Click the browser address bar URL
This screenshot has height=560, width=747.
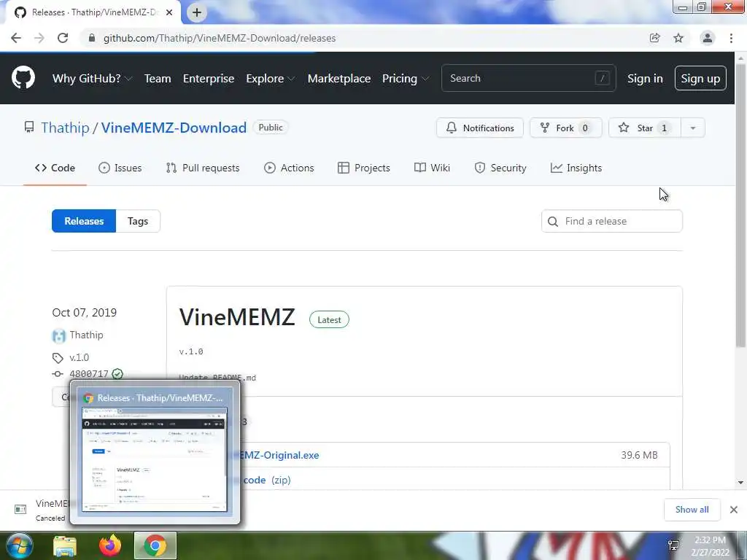[x=220, y=38]
